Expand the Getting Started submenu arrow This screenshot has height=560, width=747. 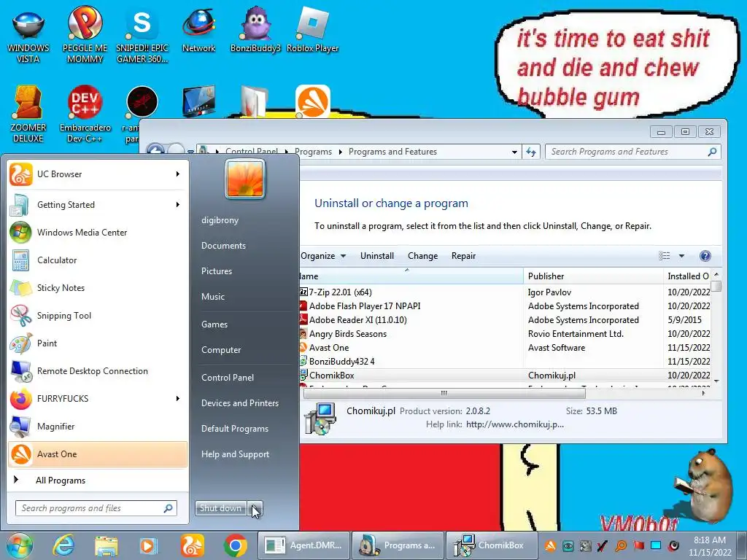coord(177,205)
